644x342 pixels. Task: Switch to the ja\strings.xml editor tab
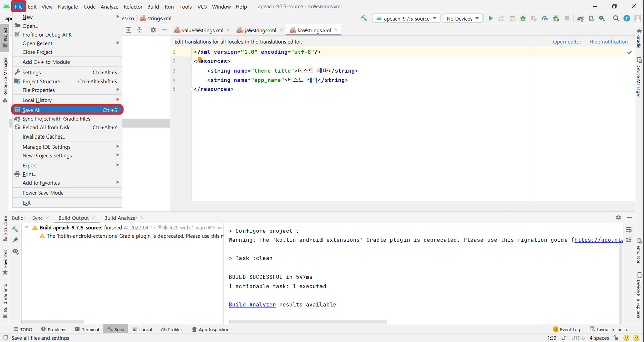(260, 30)
